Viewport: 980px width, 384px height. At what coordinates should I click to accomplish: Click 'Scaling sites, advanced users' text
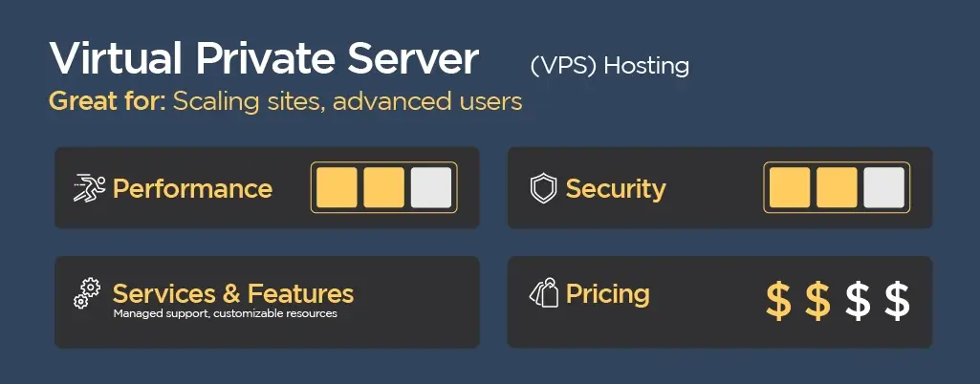click(347, 101)
